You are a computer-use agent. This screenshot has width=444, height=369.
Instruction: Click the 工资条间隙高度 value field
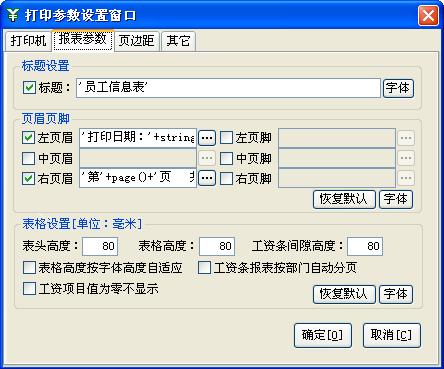(365, 246)
